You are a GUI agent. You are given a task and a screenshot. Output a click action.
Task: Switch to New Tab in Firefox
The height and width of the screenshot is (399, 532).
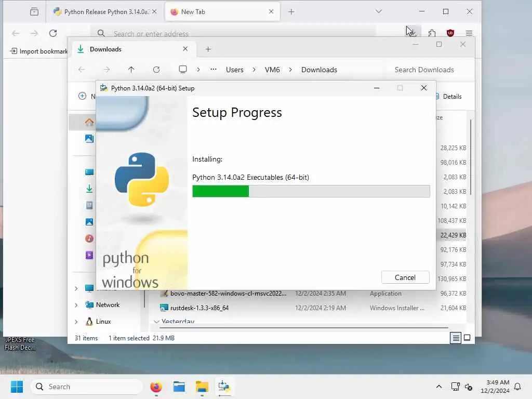[x=222, y=11]
